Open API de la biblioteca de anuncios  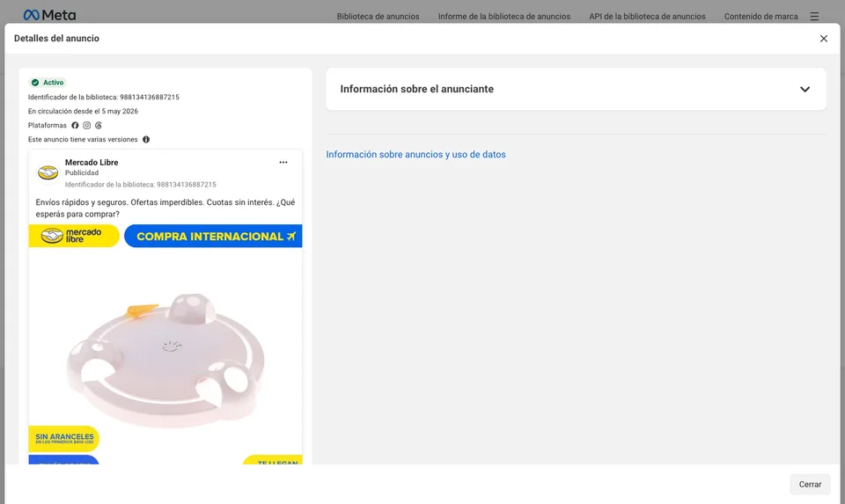tap(647, 16)
